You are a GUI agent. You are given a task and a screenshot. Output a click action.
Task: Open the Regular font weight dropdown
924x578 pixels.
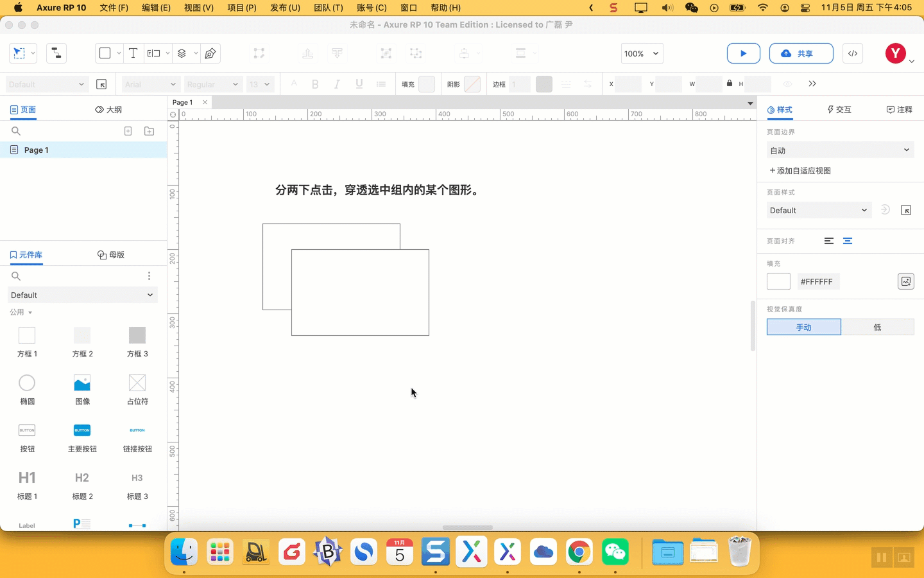click(x=212, y=84)
